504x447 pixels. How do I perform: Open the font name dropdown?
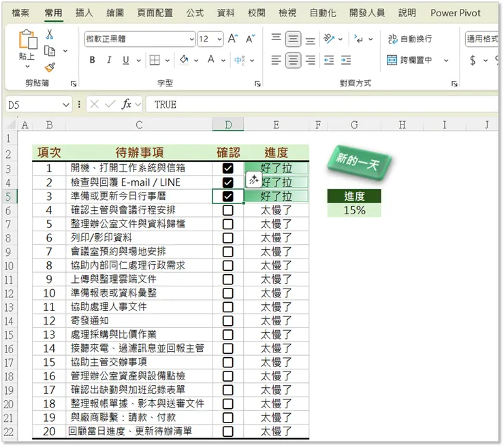tap(191, 39)
